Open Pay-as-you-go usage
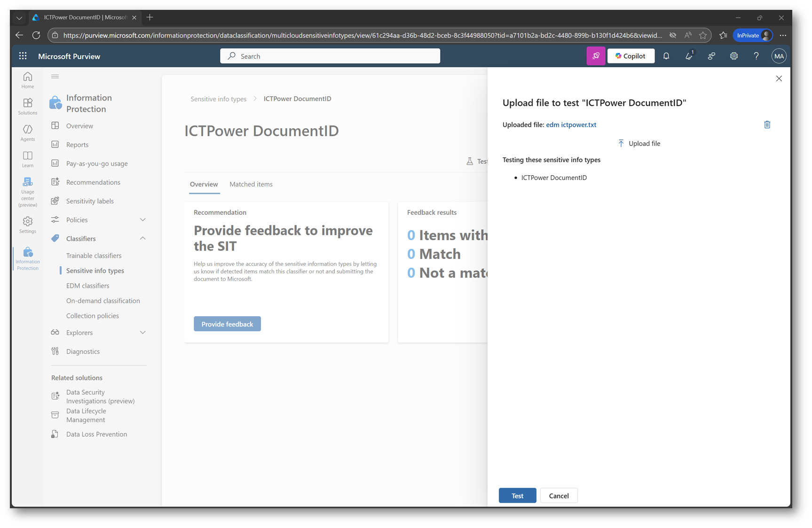The width and height of the screenshot is (812, 528). pos(97,163)
